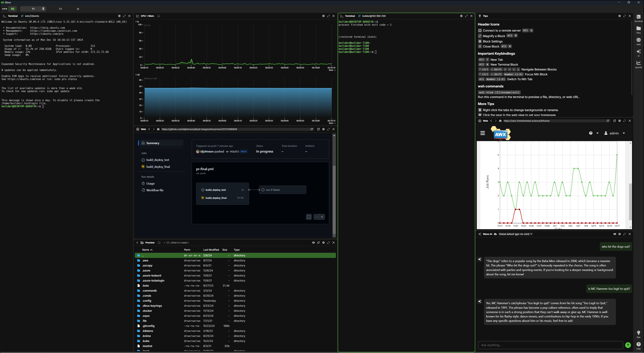Click AWX logo image
The width and height of the screenshot is (644, 353).
[x=500, y=133]
